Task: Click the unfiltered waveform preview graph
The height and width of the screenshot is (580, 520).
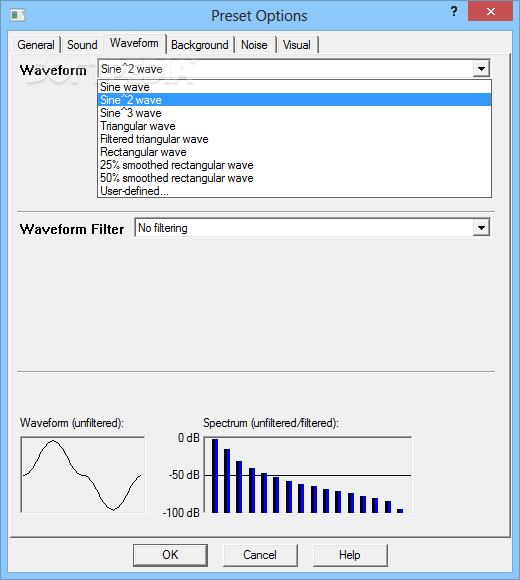Action: tap(83, 475)
